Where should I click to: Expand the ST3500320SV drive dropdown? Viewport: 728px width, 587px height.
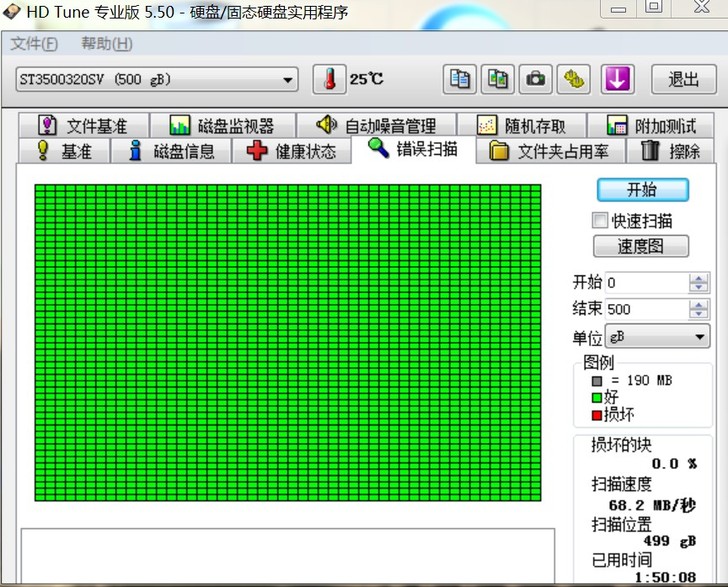[288, 80]
